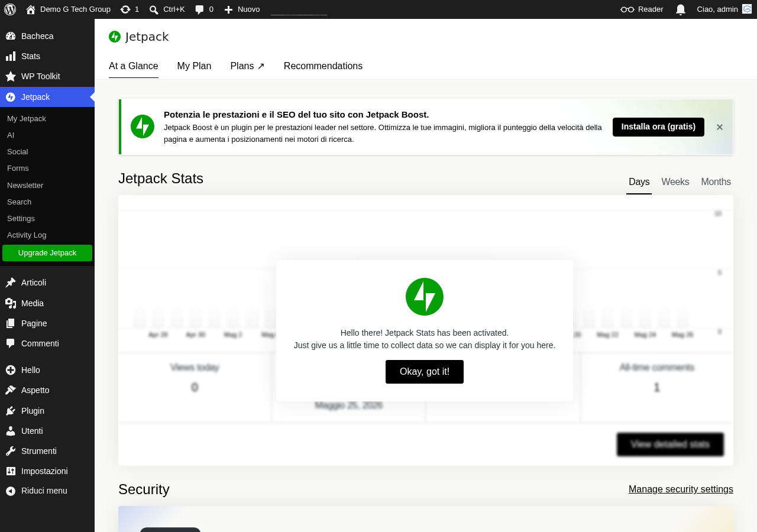The width and height of the screenshot is (757, 532).
Task: Open Reader glasses icon
Action: 627,9
